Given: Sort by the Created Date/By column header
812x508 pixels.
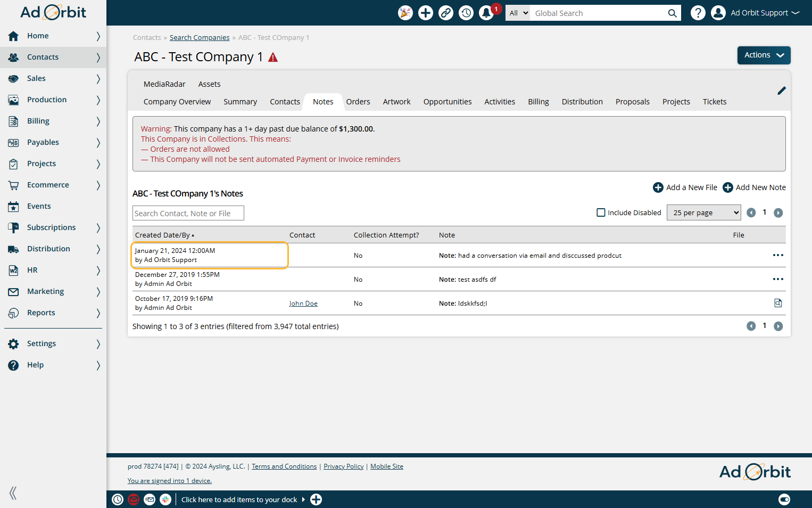Looking at the screenshot, I should click(164, 235).
